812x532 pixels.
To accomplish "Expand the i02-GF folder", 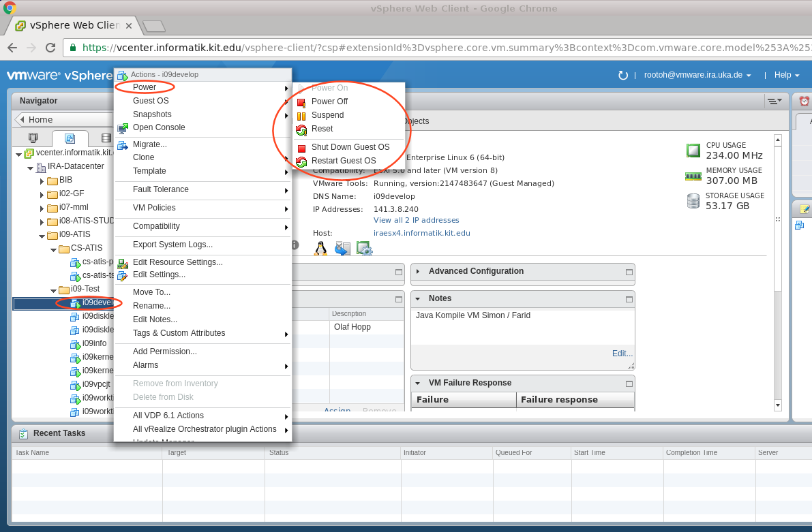I will (x=42, y=195).
